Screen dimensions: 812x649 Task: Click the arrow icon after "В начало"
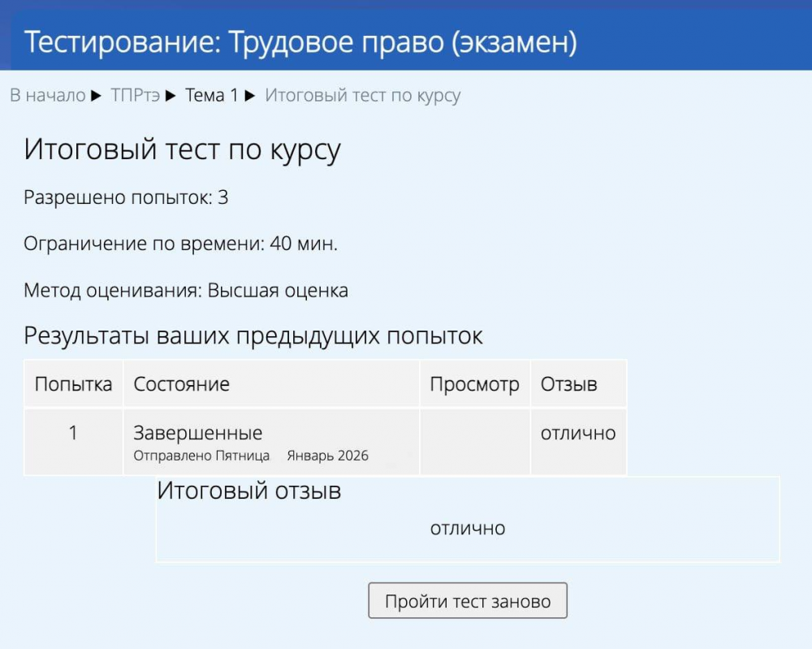[x=96, y=96]
